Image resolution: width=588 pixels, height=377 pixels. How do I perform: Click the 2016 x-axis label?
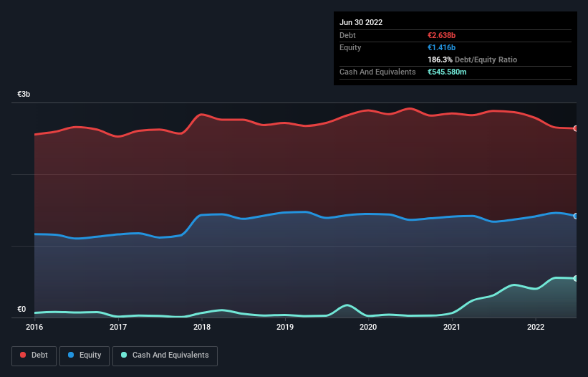[x=34, y=327]
